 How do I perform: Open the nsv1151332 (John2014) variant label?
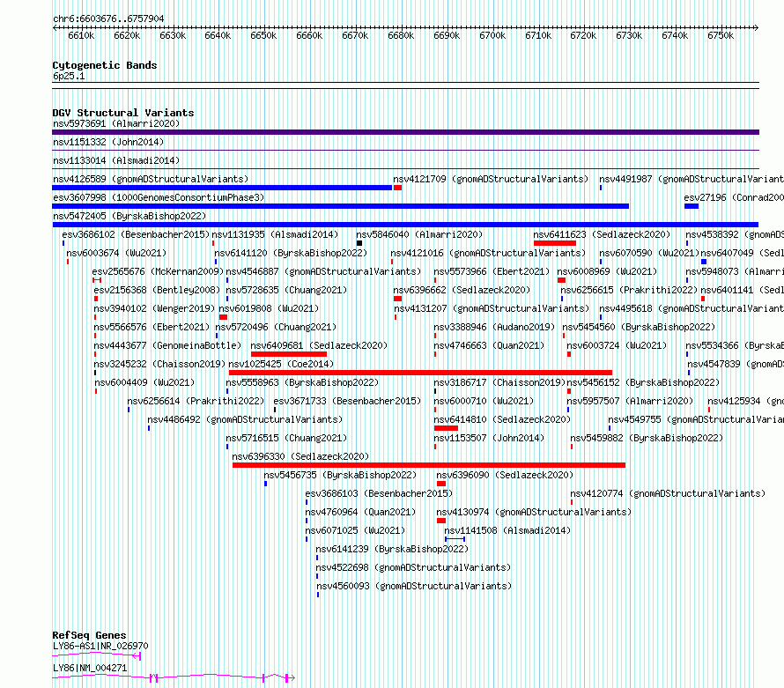click(x=108, y=142)
